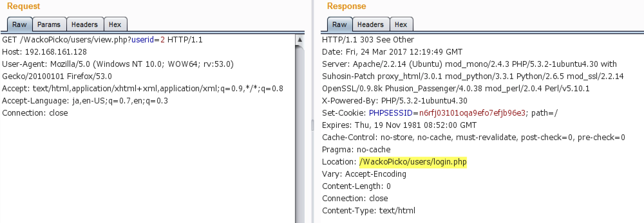This screenshot has width=644, height=223.
Task: Click the Host: 192.168.161.128 line
Action: pos(44,52)
